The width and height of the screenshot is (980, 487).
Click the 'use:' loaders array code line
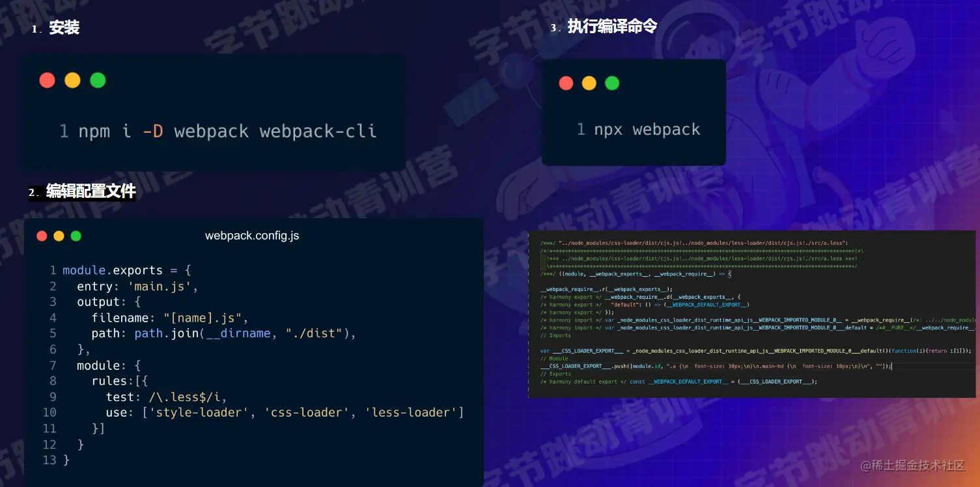click(x=285, y=413)
